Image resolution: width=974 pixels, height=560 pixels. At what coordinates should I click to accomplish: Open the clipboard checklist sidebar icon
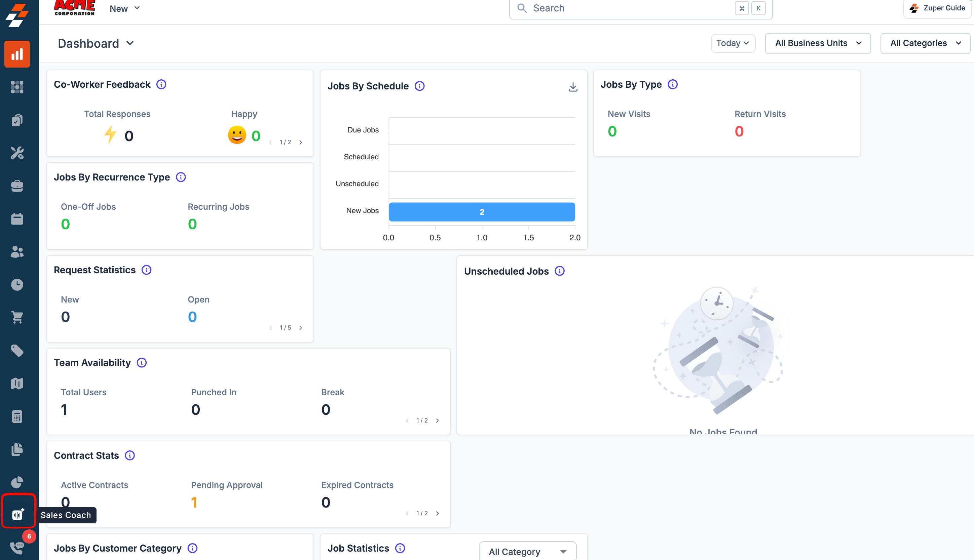point(17,120)
